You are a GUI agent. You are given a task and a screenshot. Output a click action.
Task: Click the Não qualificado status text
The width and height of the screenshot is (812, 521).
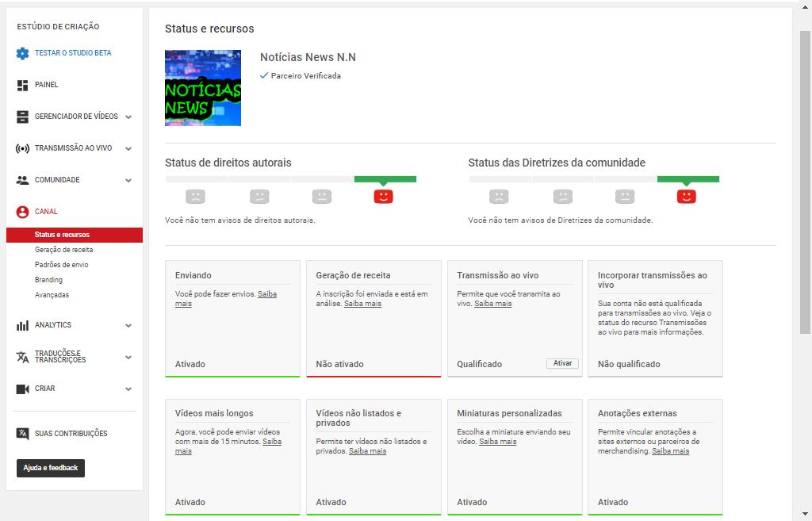(x=629, y=364)
